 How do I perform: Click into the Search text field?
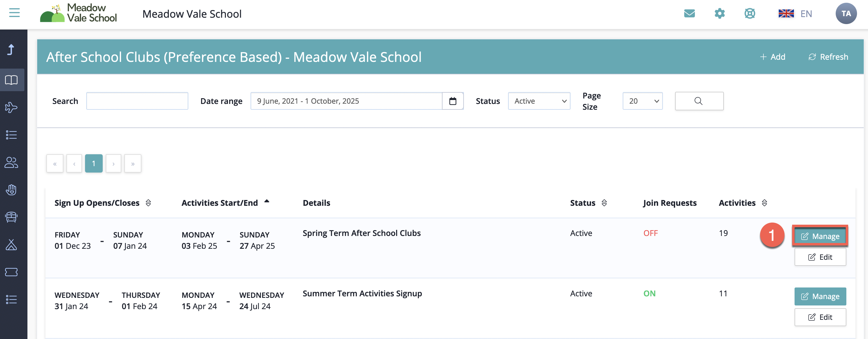(x=137, y=101)
